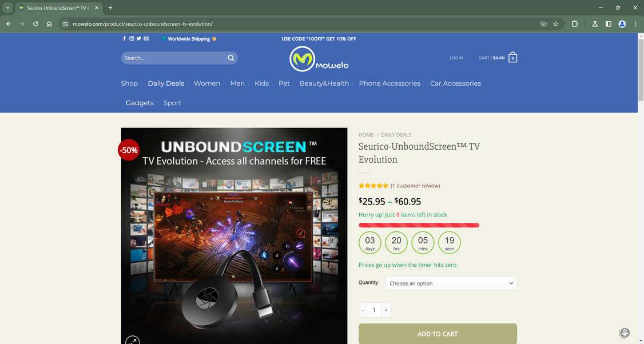
Task: Click the stock availability progress bar
Action: (x=419, y=225)
